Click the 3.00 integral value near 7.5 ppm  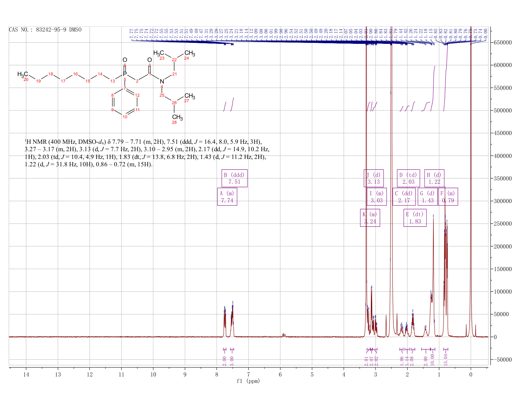coord(232,361)
